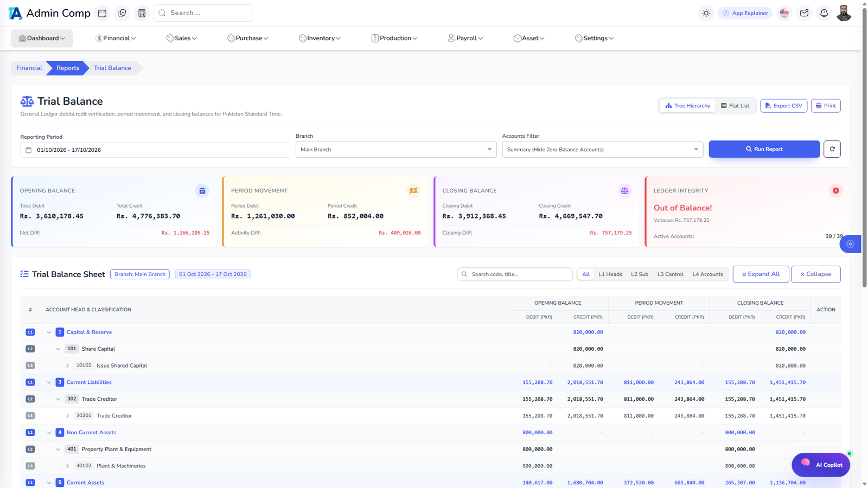Screen dimensions: 868x488
Task: Open the Accounts Filter dropdown
Action: tap(603, 150)
